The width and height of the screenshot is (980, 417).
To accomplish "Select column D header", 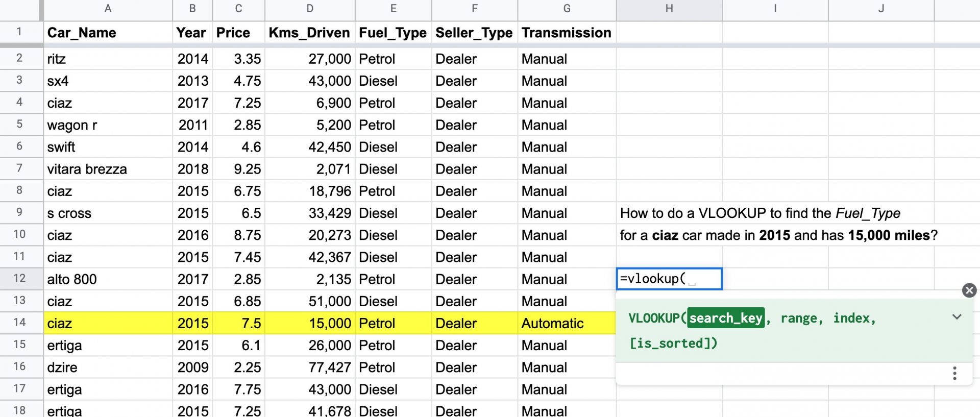I will 310,9.
